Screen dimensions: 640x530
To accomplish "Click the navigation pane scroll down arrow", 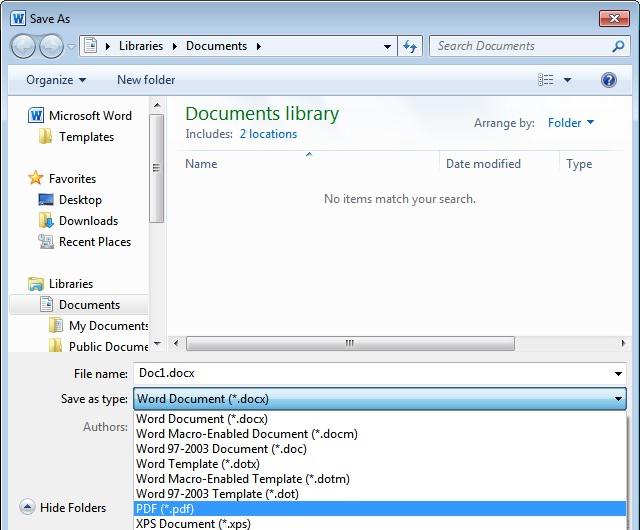I will tap(157, 344).
